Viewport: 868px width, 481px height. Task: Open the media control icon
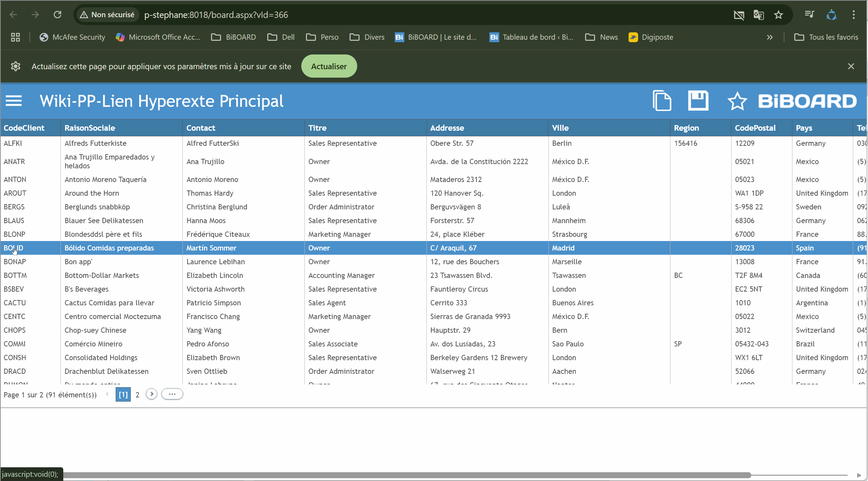tap(809, 15)
